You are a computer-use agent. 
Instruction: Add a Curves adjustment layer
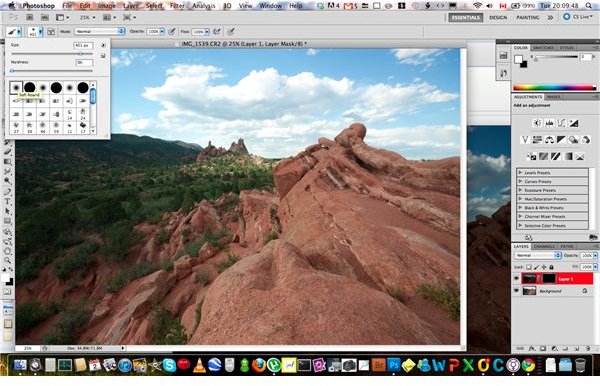(x=561, y=123)
